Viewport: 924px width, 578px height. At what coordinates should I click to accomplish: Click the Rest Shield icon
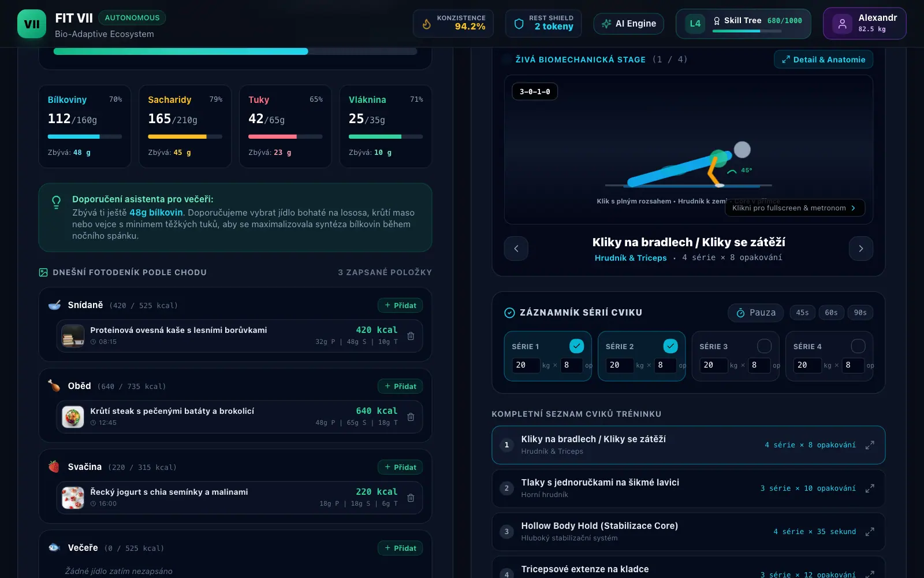(x=519, y=24)
